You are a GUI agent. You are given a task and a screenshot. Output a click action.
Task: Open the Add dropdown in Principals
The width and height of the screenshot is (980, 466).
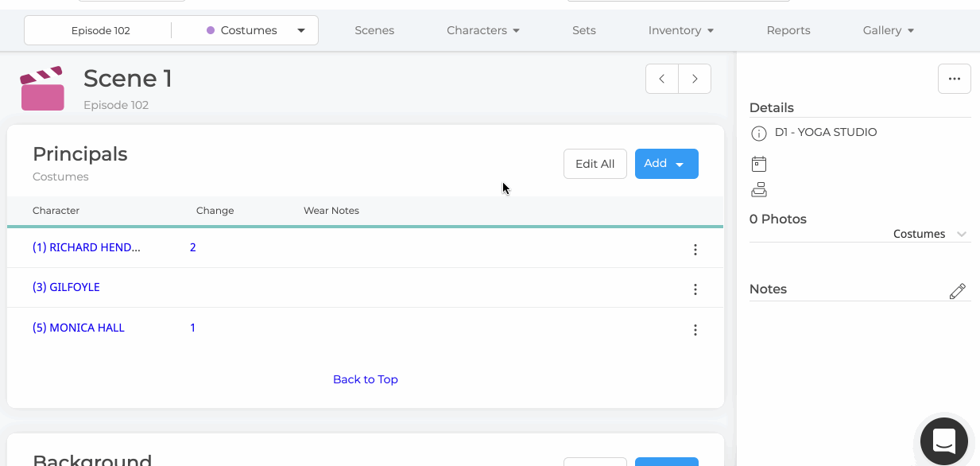click(x=667, y=164)
